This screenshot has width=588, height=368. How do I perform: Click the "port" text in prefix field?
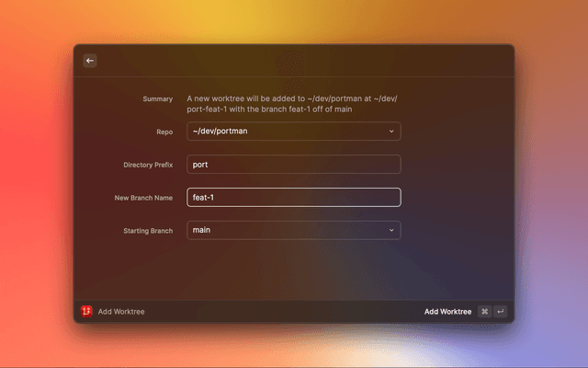pyautogui.click(x=200, y=165)
